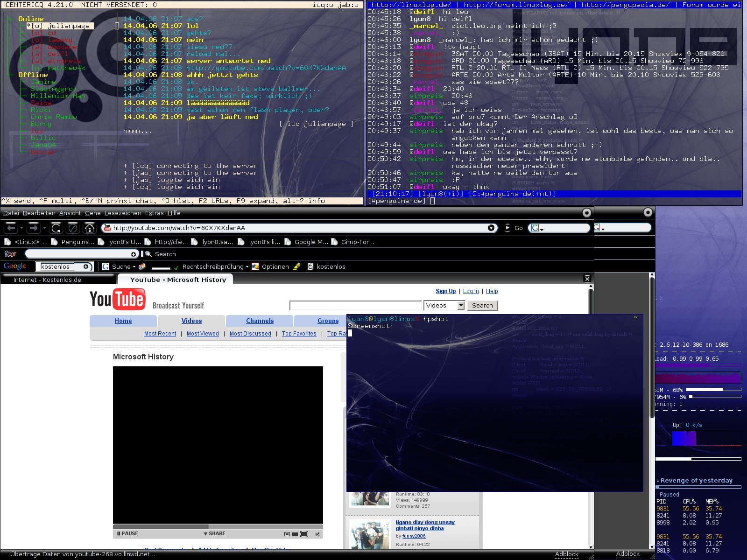Expand the Videos search-type dropdown
The width and height of the screenshot is (747, 560).
[x=461, y=305]
